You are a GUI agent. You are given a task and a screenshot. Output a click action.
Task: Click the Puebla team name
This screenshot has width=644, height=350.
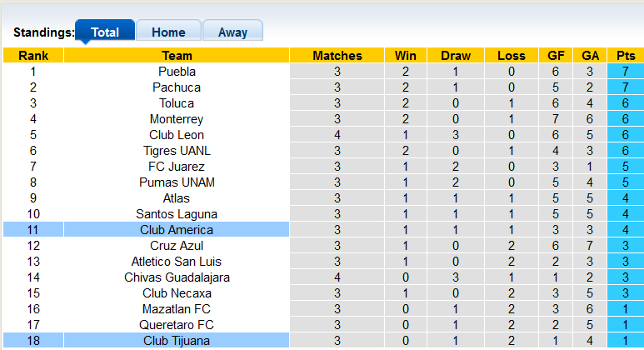pos(177,72)
